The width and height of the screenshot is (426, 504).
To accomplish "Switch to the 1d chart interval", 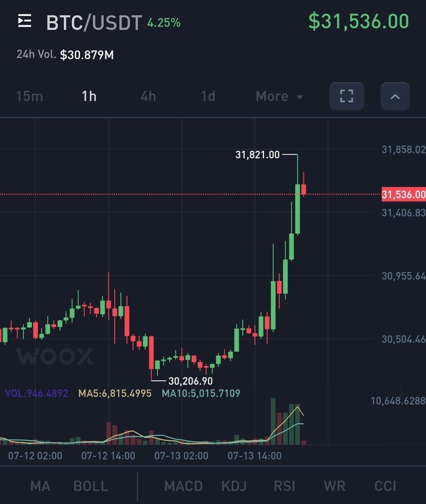I will 208,97.
